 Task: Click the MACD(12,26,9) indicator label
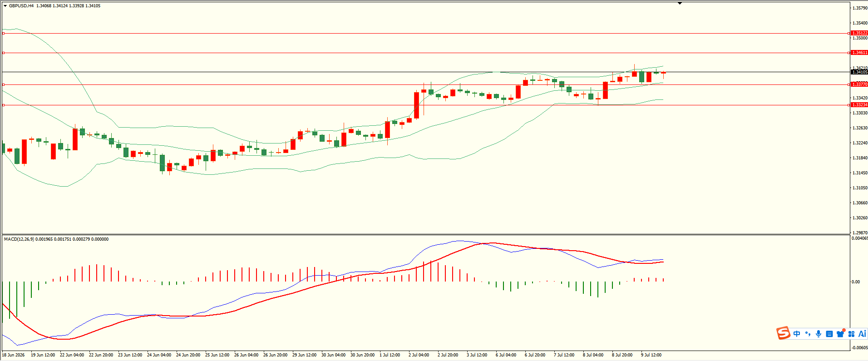pos(19,239)
